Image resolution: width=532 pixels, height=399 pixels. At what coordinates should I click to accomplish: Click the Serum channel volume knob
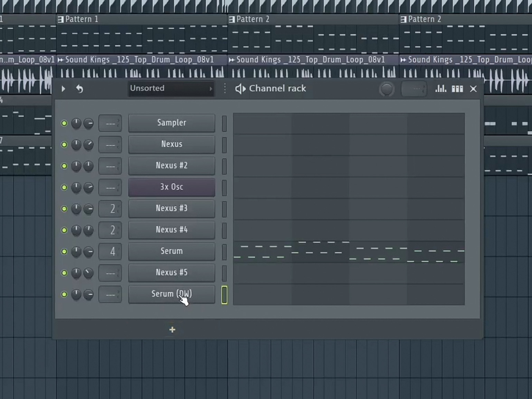[88, 252]
